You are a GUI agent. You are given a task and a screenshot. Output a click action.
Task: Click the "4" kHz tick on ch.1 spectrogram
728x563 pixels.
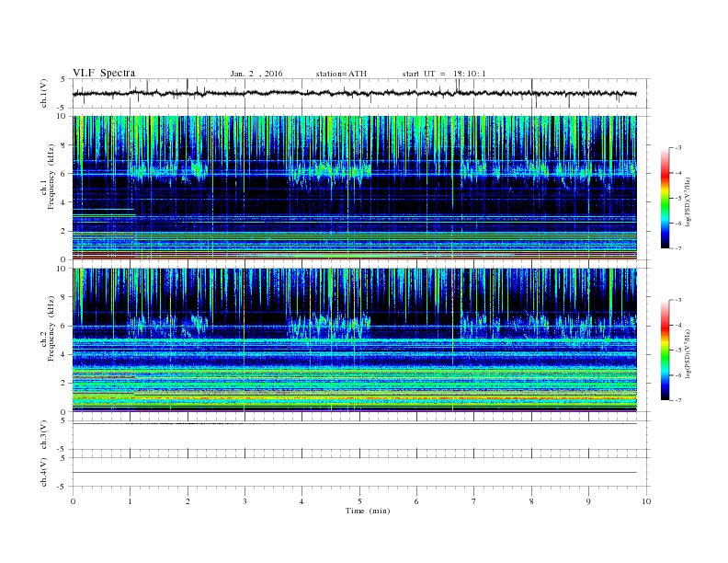(x=64, y=202)
